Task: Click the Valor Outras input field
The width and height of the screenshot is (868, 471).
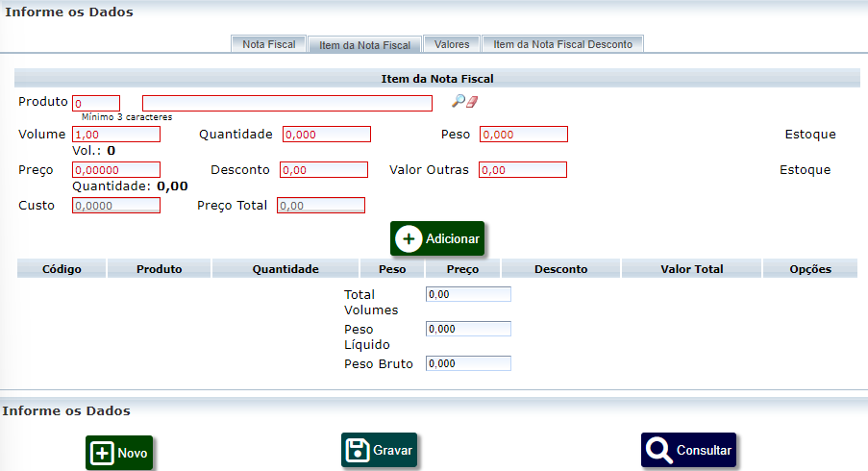Action: (x=523, y=169)
